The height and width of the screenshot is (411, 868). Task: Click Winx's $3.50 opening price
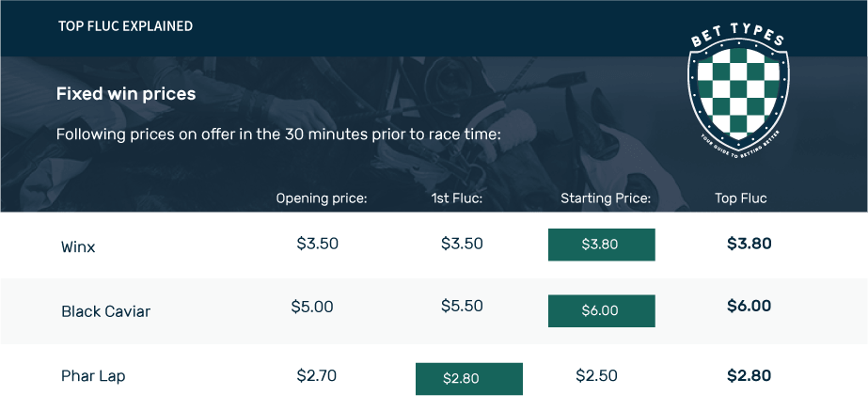coord(318,244)
